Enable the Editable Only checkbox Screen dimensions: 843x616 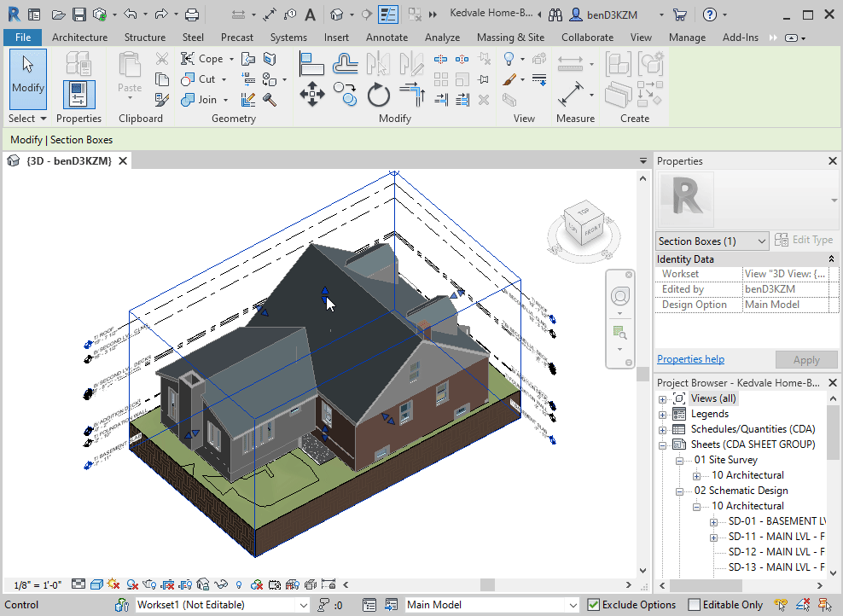694,605
